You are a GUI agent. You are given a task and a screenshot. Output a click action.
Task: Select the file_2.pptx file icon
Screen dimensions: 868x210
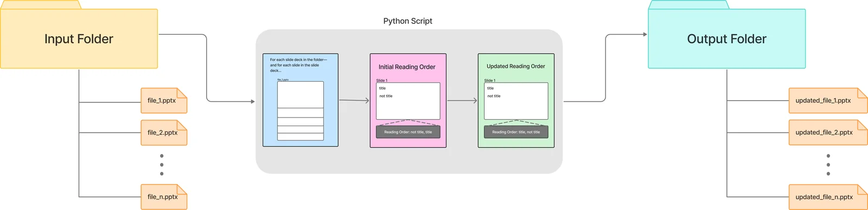164,133
